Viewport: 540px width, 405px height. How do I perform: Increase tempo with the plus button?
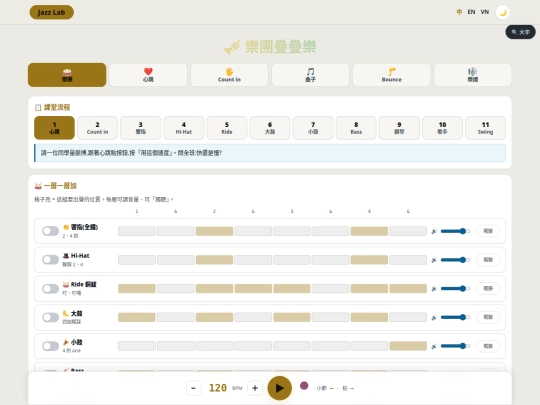tap(255, 388)
